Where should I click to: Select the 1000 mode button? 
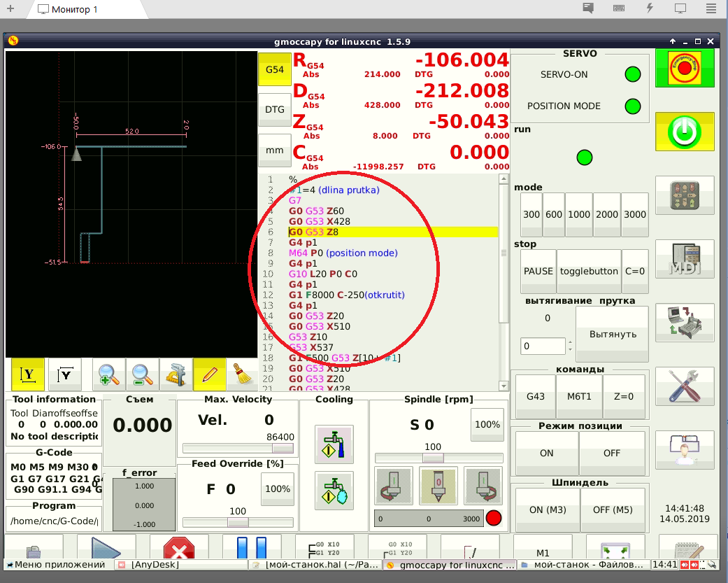579,215
